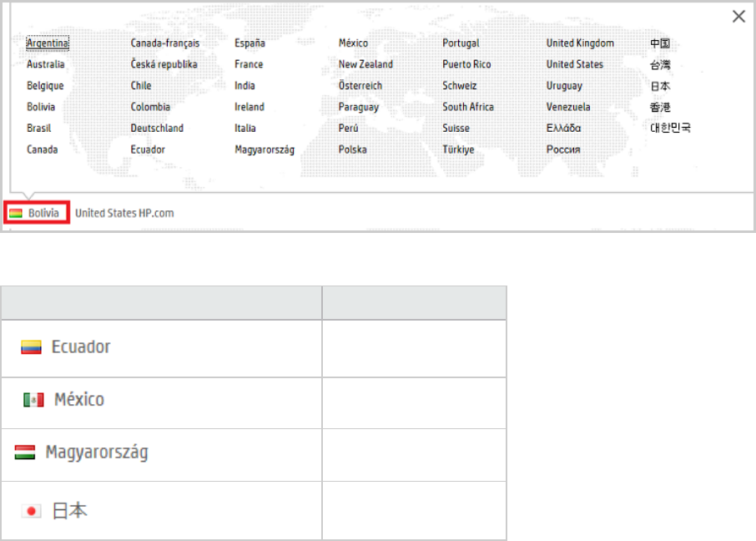Pick Magyarország in the country list

coord(265,150)
